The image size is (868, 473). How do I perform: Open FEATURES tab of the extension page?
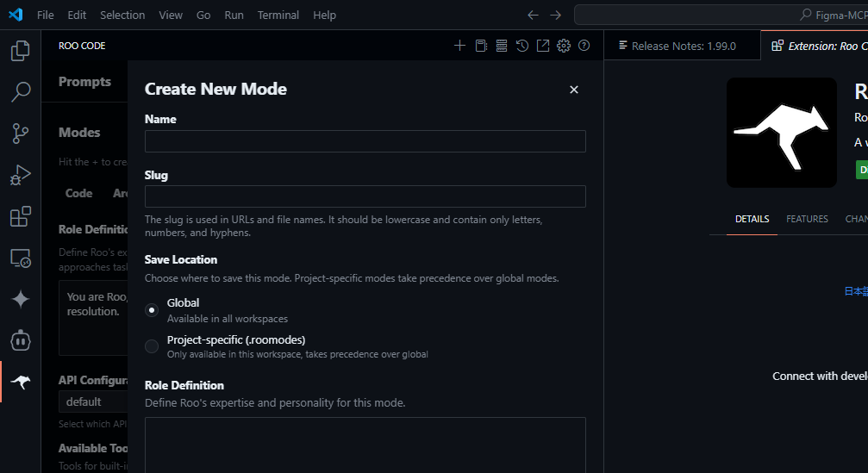coord(807,219)
